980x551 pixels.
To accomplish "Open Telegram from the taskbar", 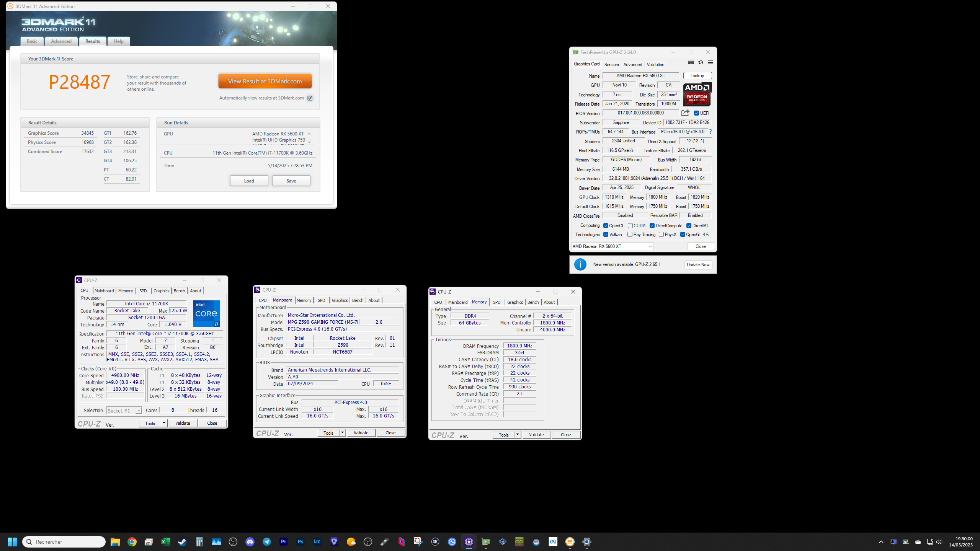I will click(x=267, y=542).
